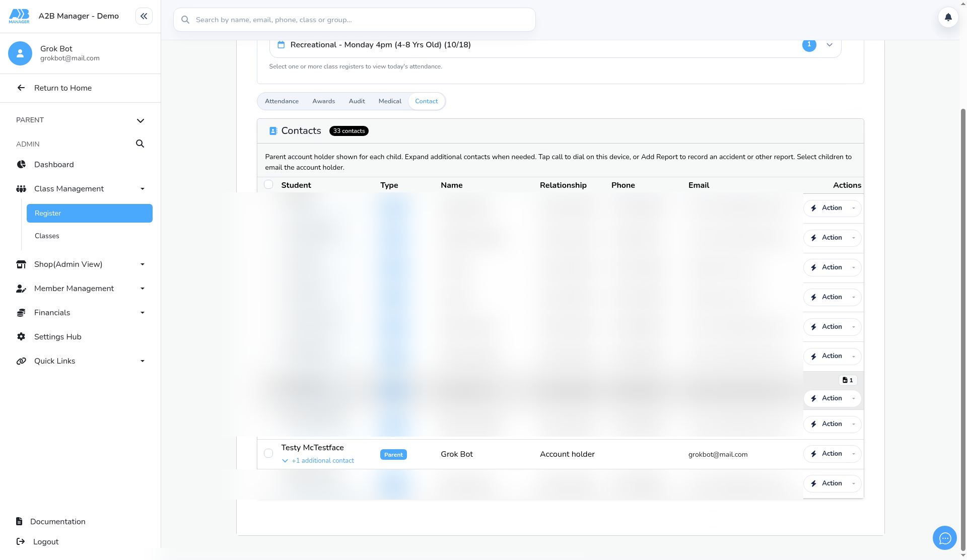Click the A2B Manager logo
Image resolution: width=967 pixels, height=560 pixels.
tap(19, 16)
